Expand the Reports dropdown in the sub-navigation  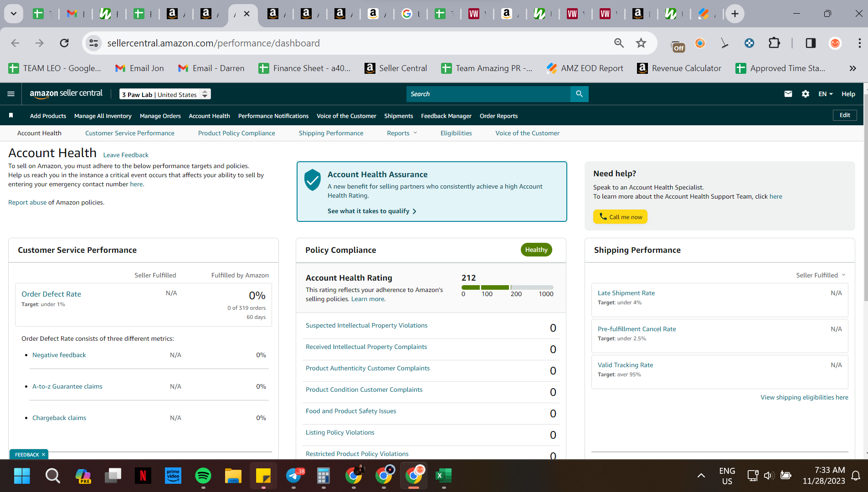(402, 133)
